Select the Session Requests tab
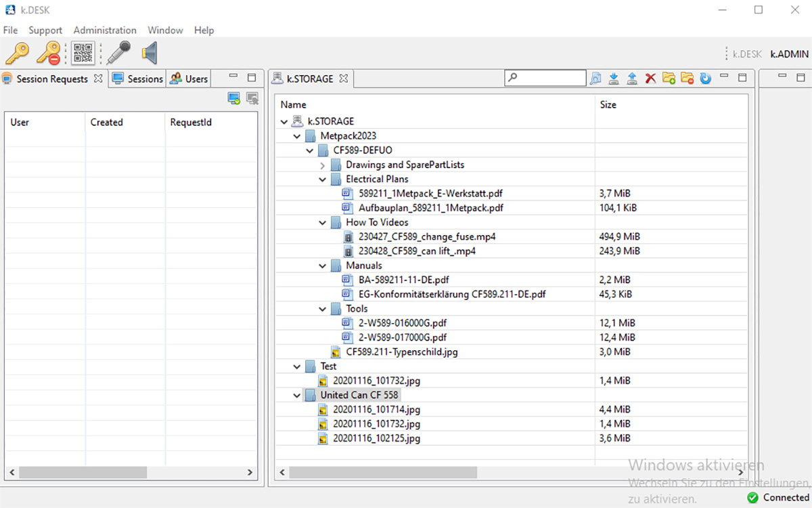Image resolution: width=812 pixels, height=508 pixels. click(x=52, y=79)
